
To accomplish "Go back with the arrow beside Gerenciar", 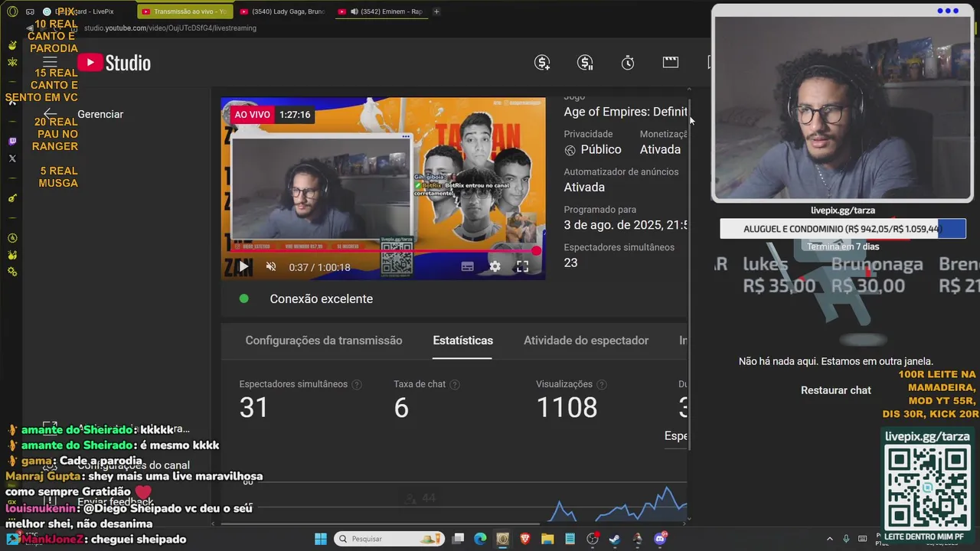I will (50, 114).
